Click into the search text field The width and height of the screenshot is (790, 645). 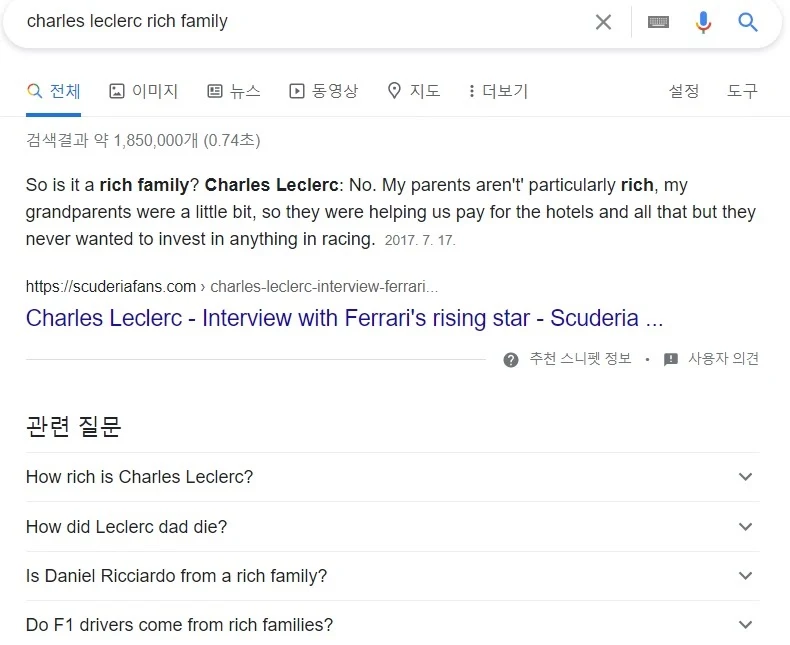pos(300,22)
